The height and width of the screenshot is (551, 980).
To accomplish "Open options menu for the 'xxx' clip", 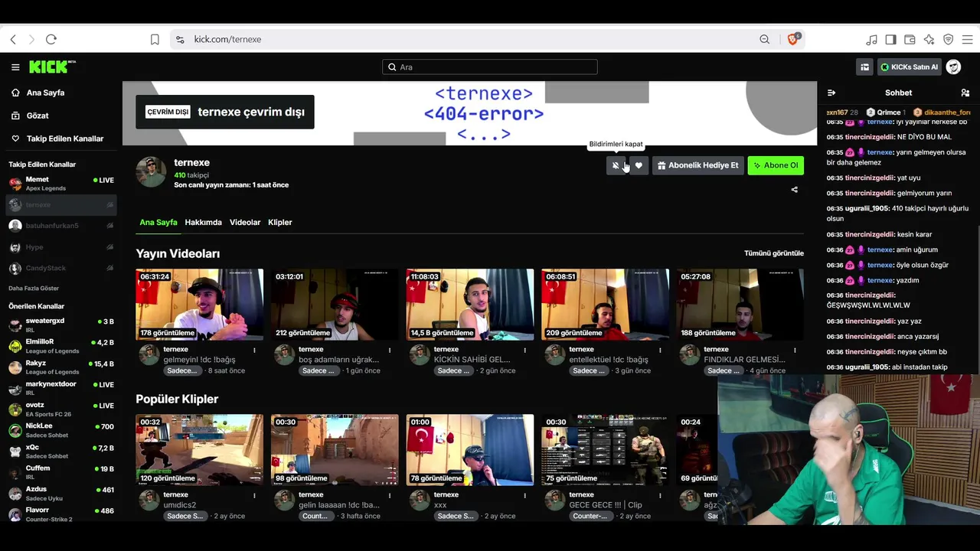I will (x=524, y=496).
